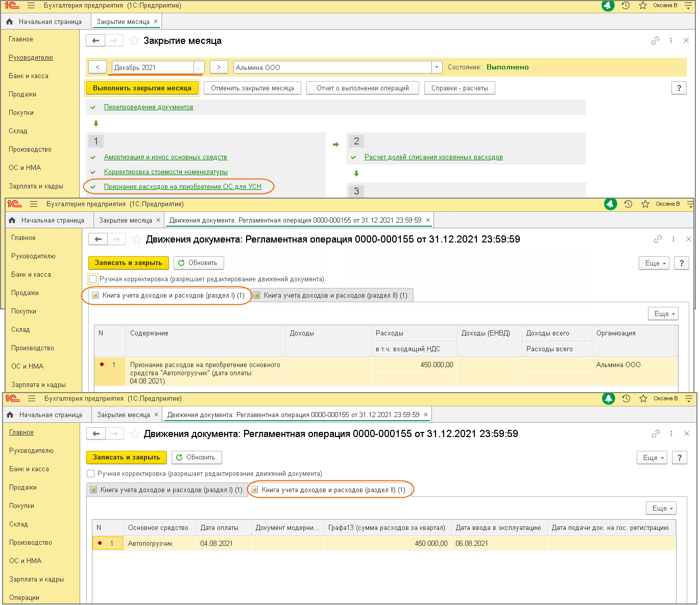Open Амортизация и износ основных средств link
The width and height of the screenshot is (700, 605).
point(165,157)
